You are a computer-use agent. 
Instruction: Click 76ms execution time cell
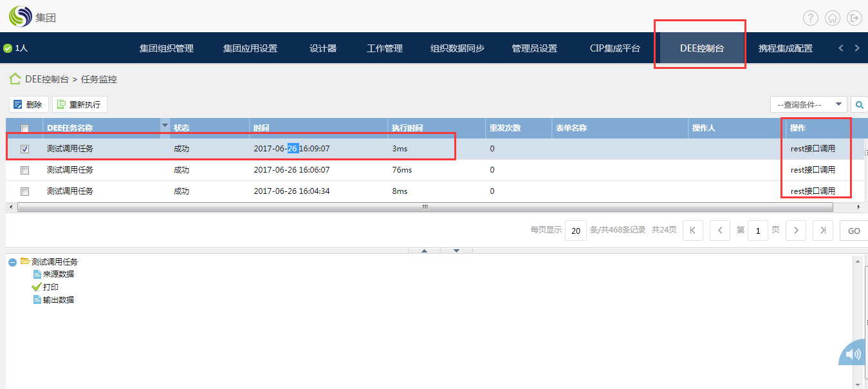(402, 170)
